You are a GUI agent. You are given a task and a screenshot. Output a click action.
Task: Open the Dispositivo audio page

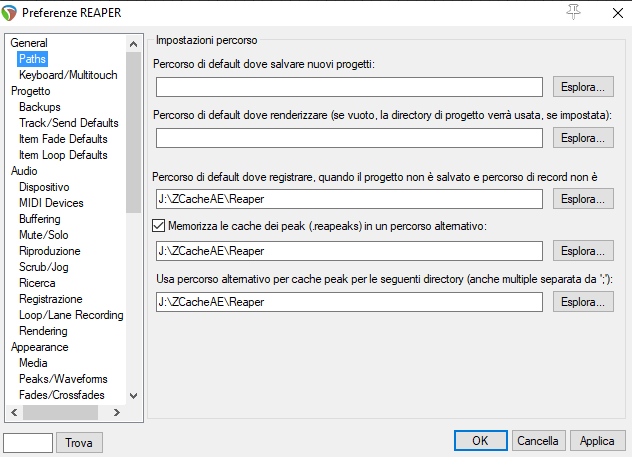pyautogui.click(x=44, y=187)
